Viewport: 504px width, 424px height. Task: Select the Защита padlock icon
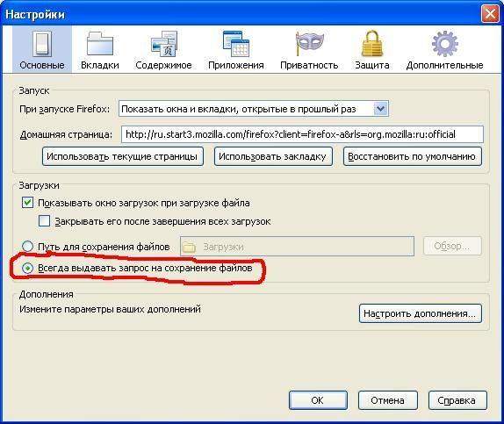click(372, 43)
